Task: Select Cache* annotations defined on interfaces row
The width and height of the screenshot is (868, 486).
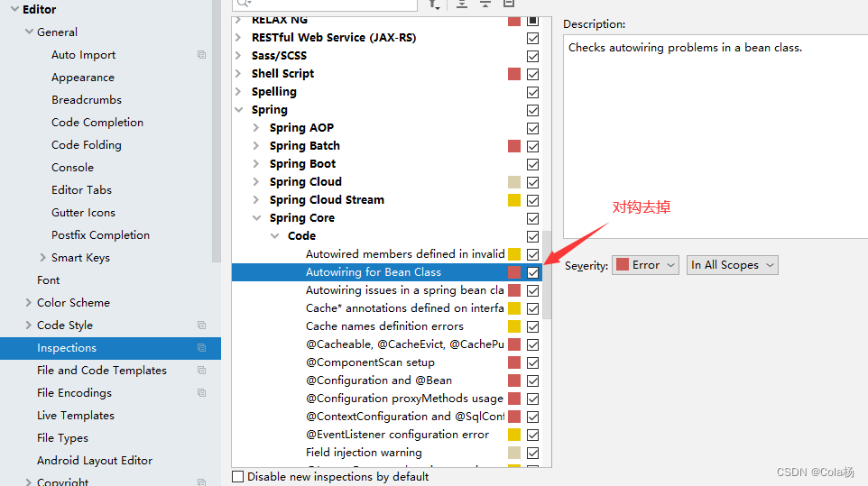Action: [386, 308]
